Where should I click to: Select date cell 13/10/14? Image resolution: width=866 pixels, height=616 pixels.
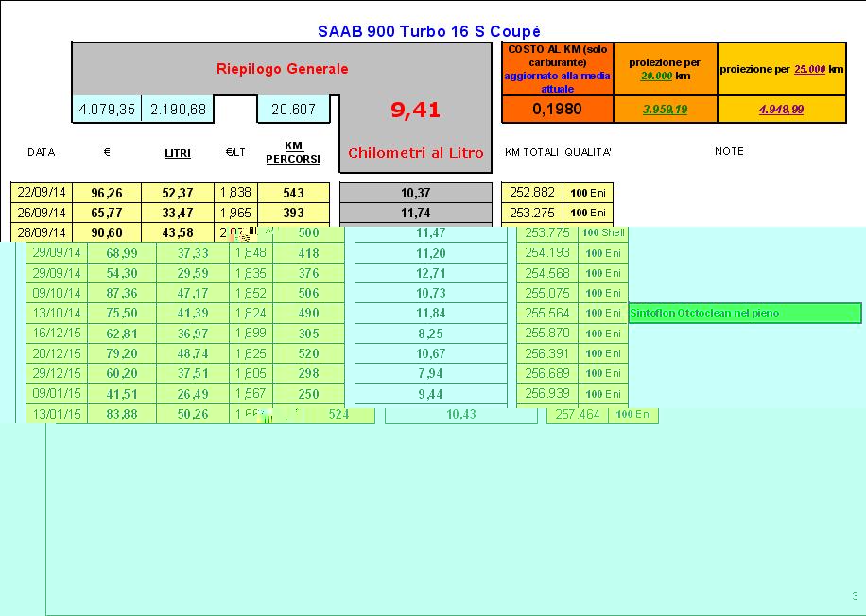pyautogui.click(x=57, y=313)
